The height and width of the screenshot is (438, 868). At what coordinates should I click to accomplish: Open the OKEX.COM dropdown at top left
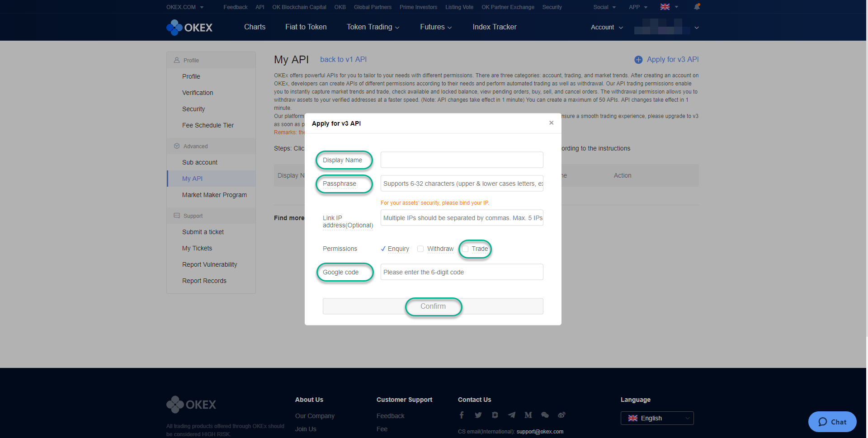tap(184, 7)
